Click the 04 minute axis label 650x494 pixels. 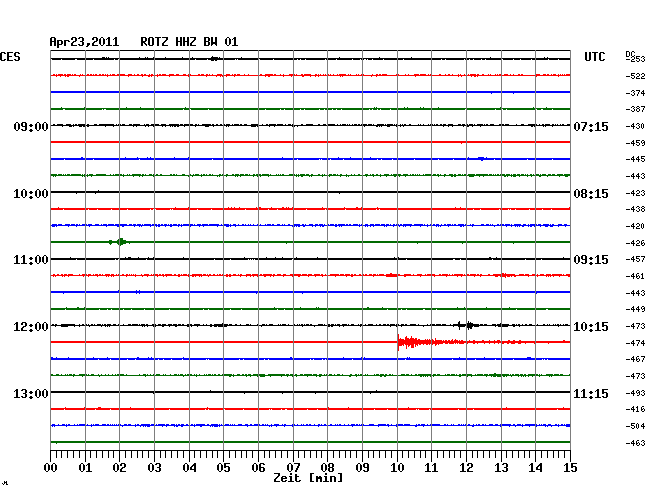(x=189, y=468)
